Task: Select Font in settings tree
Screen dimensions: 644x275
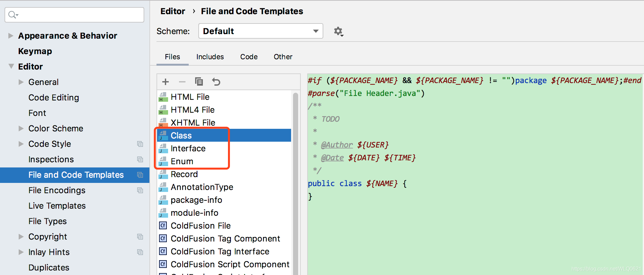Action: (x=37, y=113)
